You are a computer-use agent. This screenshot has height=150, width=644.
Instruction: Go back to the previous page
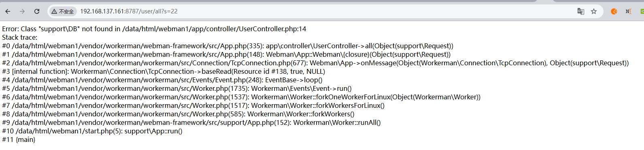click(x=8, y=11)
